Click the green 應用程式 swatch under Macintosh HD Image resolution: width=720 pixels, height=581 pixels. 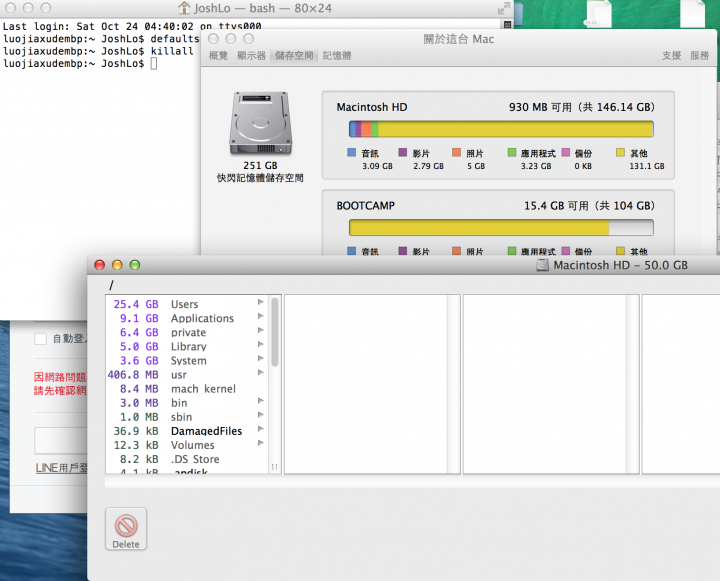pos(512,152)
